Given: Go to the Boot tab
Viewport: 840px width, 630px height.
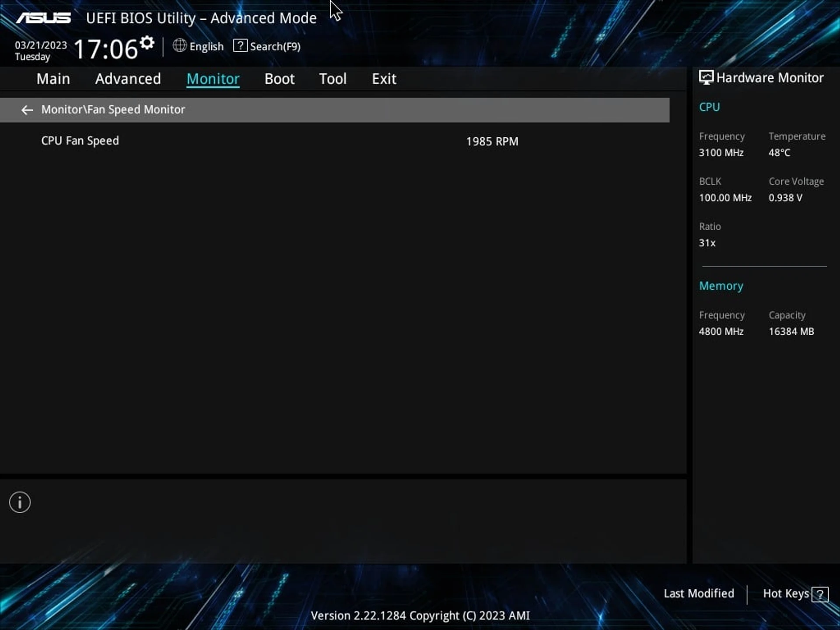Looking at the screenshot, I should [x=280, y=79].
